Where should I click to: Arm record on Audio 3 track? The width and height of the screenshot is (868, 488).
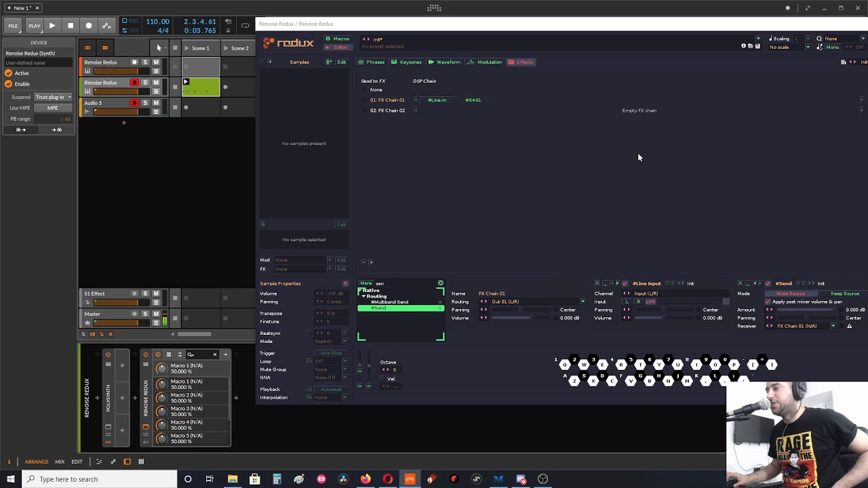[x=134, y=103]
